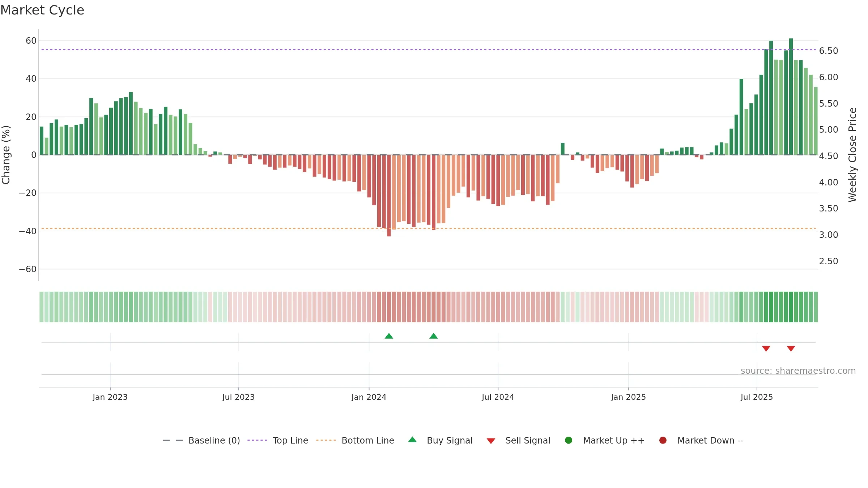Toggle the Sell Signal legend entry
Image resolution: width=868 pixels, height=488 pixels.
[519, 440]
